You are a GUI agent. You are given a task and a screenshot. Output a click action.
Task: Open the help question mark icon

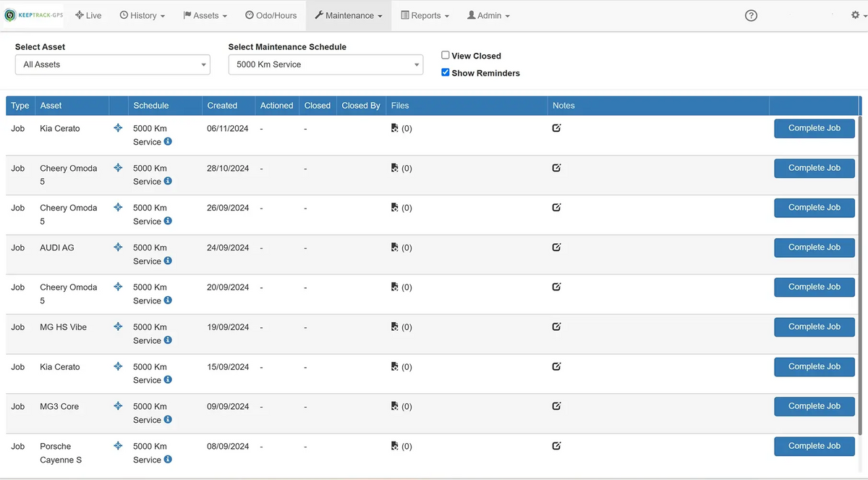[751, 15]
